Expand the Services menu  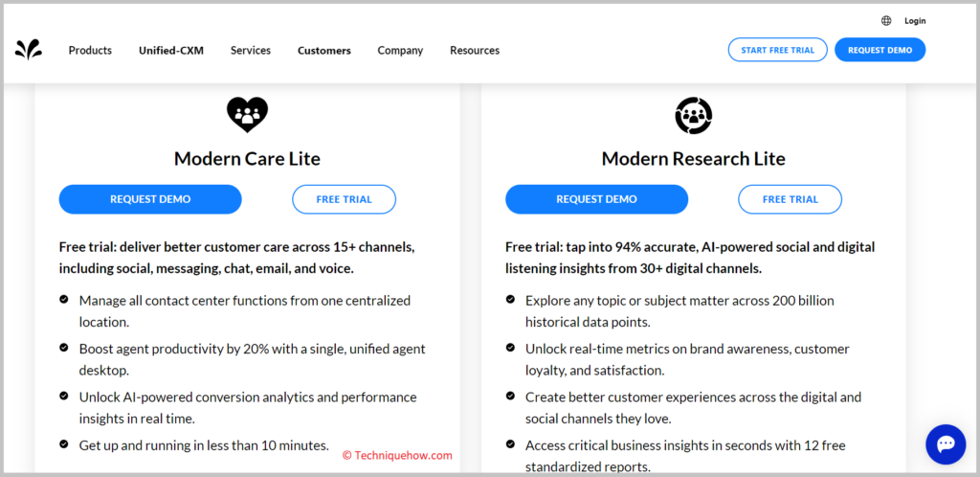pos(251,51)
